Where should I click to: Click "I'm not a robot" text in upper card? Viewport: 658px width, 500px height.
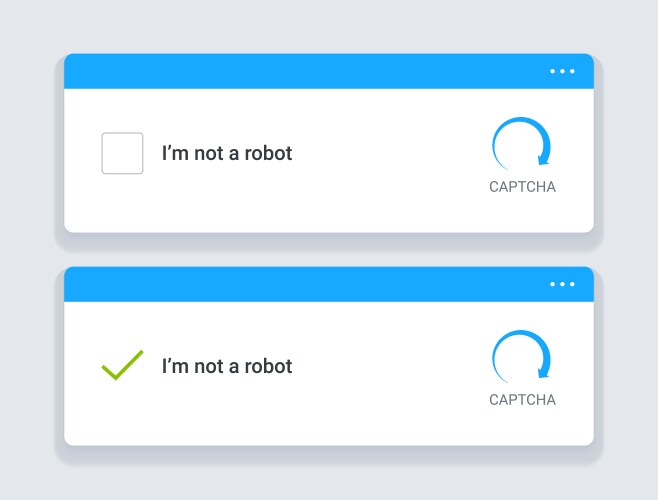(227, 154)
